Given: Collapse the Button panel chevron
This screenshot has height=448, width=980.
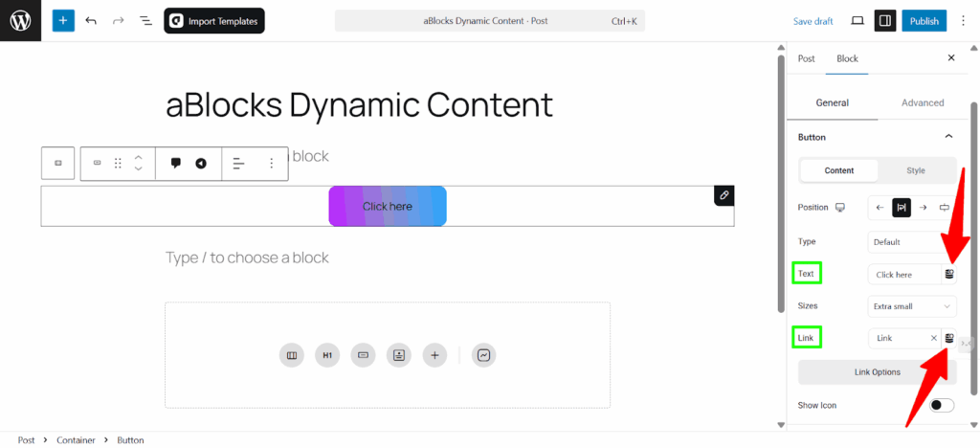Looking at the screenshot, I should (x=948, y=136).
